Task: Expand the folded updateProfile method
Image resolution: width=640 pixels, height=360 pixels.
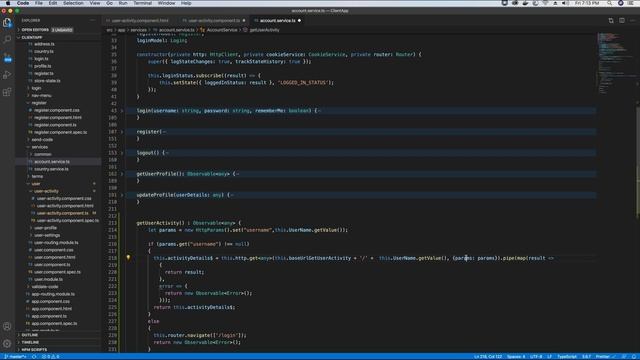Action: coord(122,195)
